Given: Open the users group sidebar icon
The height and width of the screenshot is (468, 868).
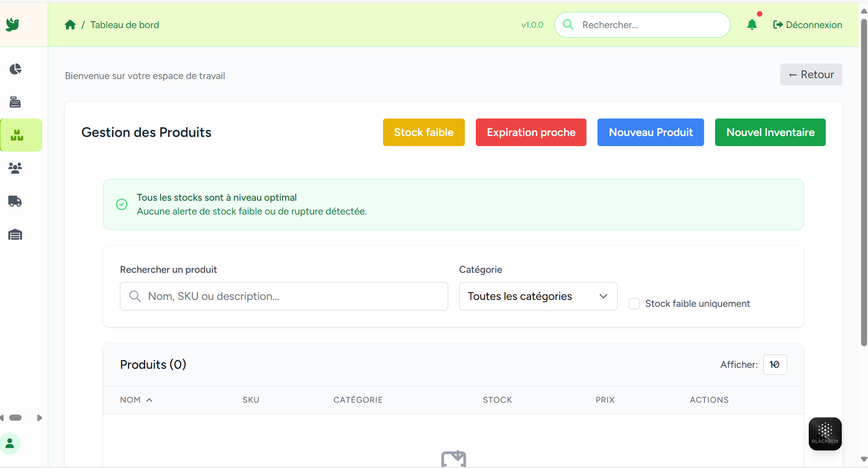Looking at the screenshot, I should (15, 168).
